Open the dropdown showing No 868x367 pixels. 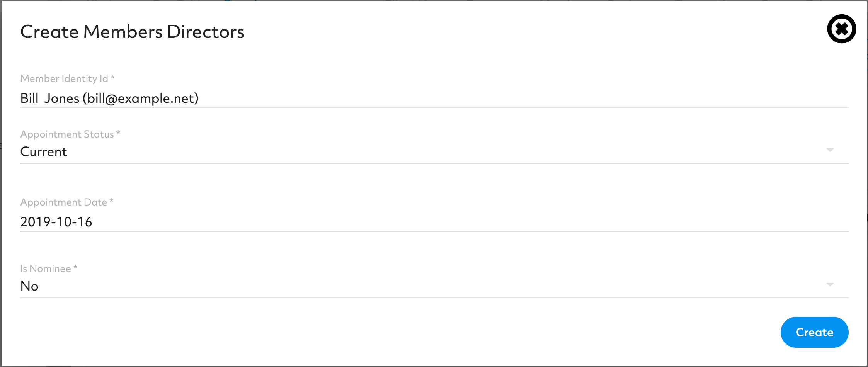coord(434,286)
